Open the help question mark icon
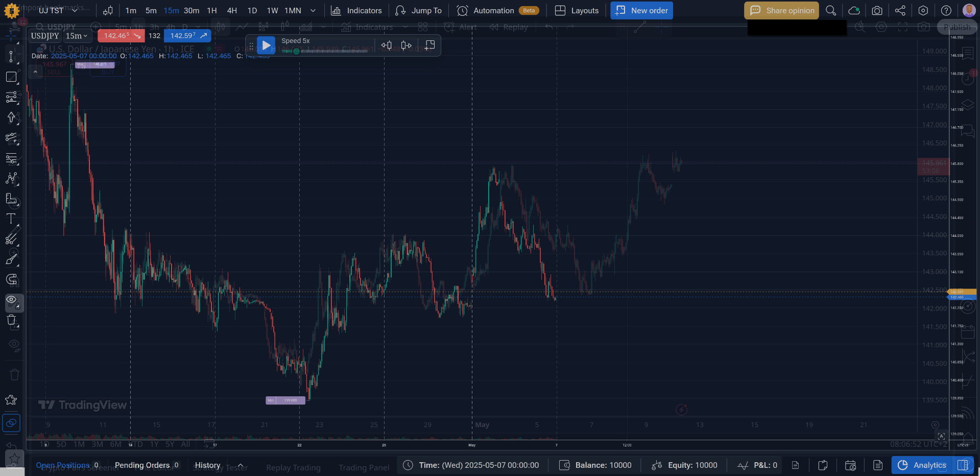980x476 pixels. coord(946,11)
